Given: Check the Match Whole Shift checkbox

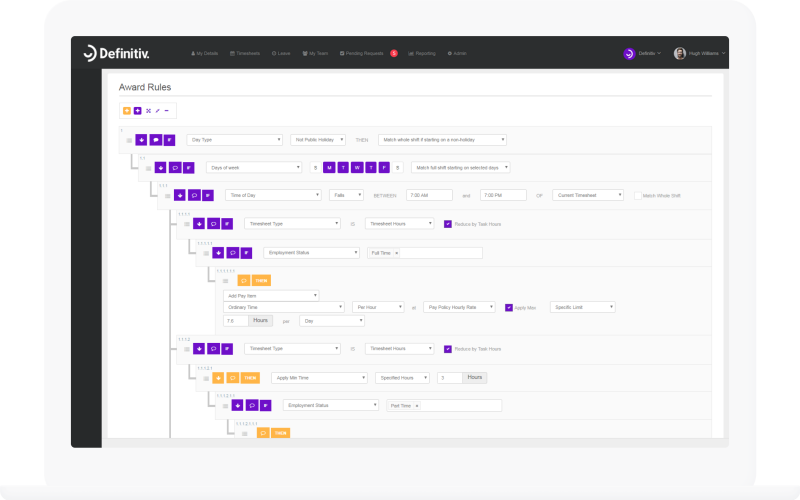Looking at the screenshot, I should [638, 196].
